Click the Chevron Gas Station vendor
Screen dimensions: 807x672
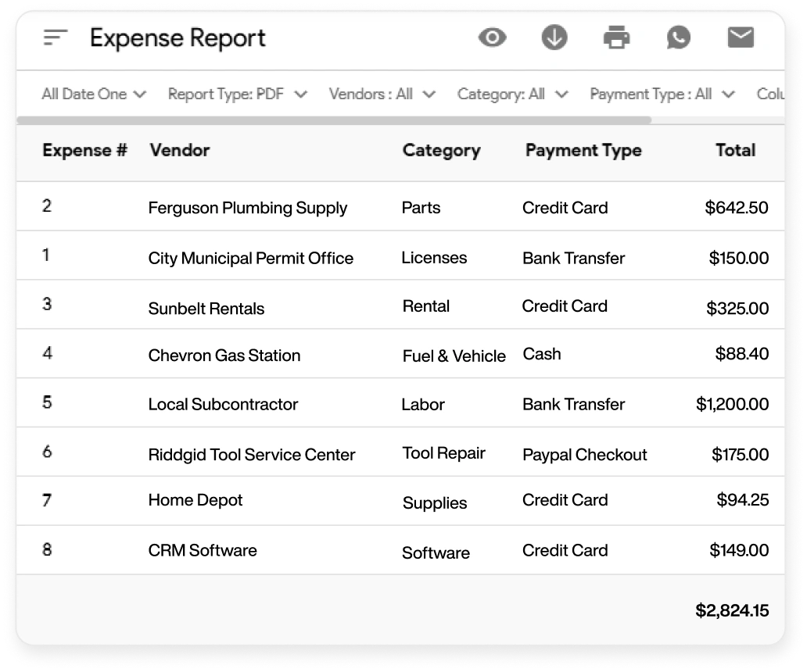tap(224, 356)
